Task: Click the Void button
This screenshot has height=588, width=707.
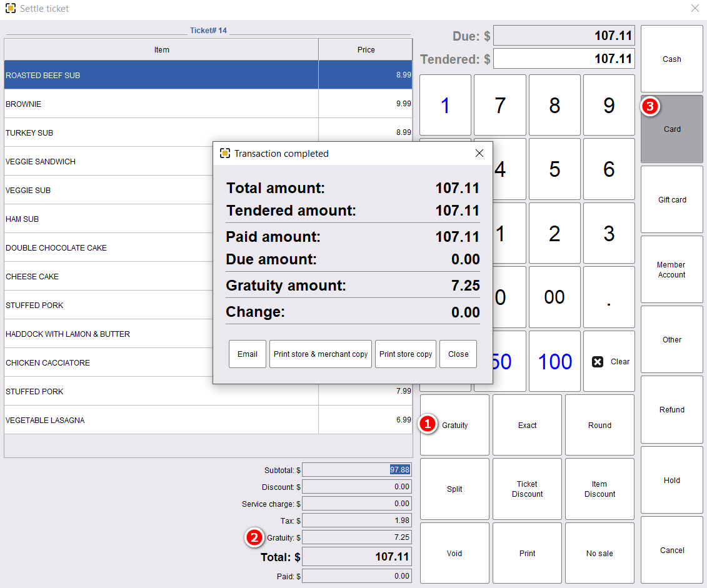Action: coord(454,553)
